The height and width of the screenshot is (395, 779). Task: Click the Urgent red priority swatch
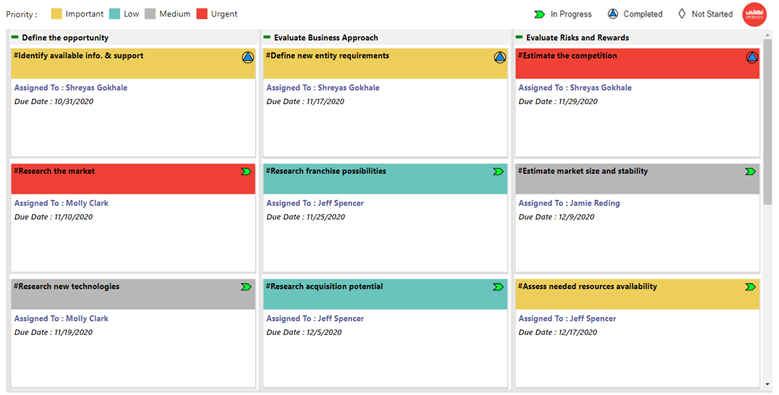202,14
